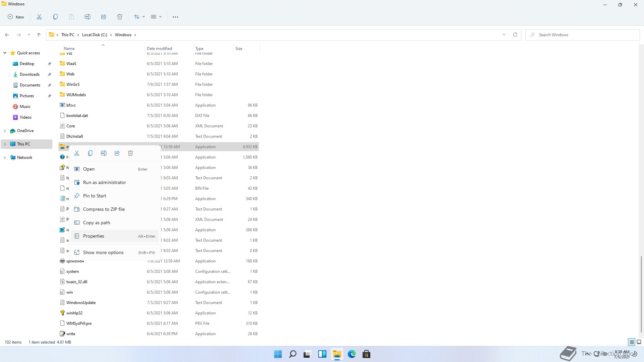Open the See more ellipsis menu
This screenshot has width=644, height=362.
[175, 17]
